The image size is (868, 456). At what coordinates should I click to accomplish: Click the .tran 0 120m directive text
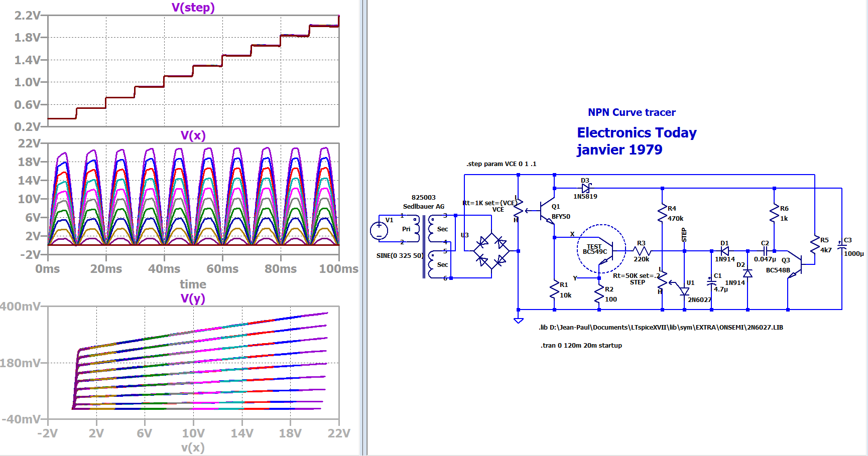[x=581, y=346]
